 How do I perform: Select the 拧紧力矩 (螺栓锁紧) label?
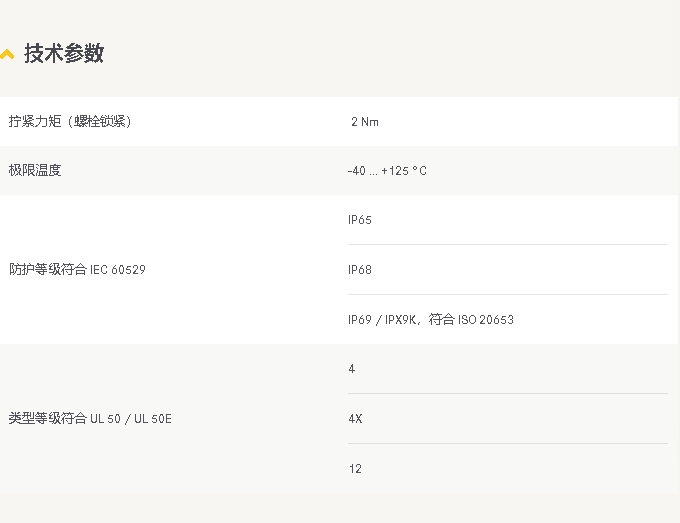[x=70, y=121]
